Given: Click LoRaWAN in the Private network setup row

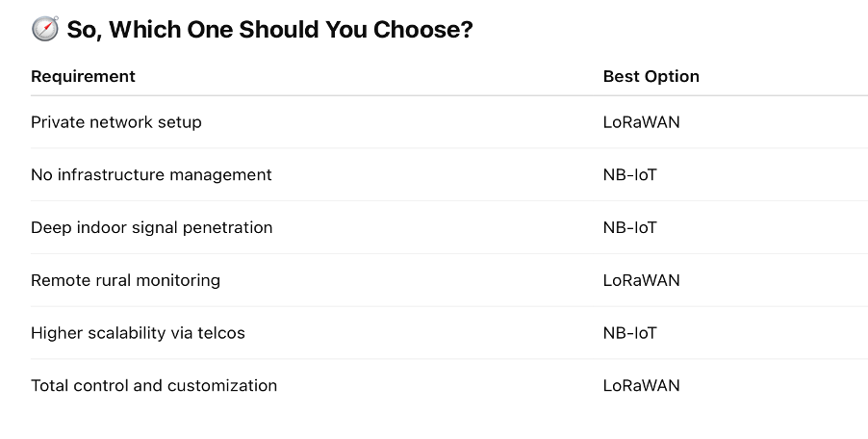Looking at the screenshot, I should coord(641,122).
